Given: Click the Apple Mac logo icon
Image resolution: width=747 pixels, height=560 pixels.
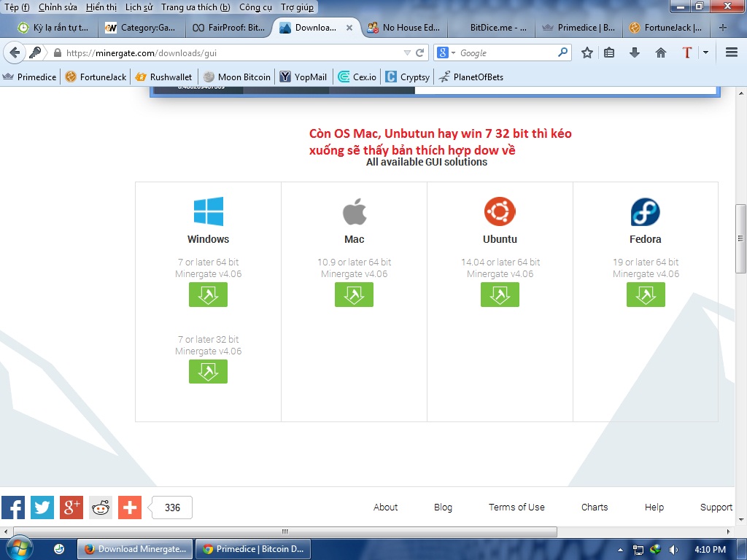Looking at the screenshot, I should click(355, 211).
